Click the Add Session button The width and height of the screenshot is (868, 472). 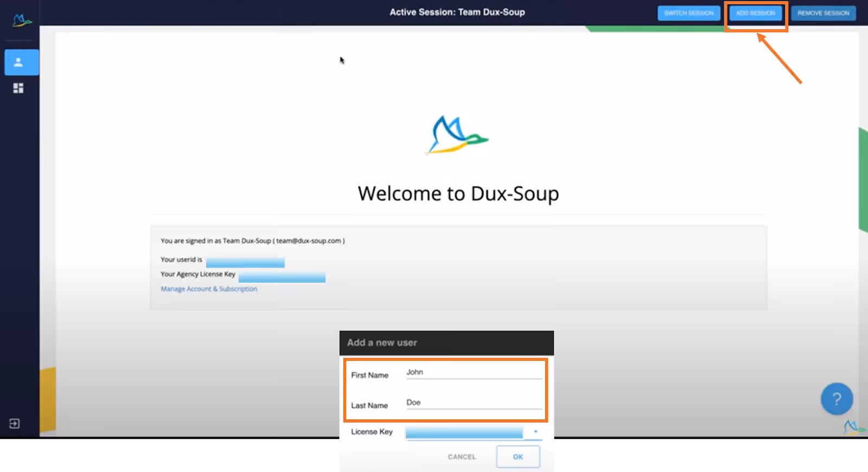(756, 13)
